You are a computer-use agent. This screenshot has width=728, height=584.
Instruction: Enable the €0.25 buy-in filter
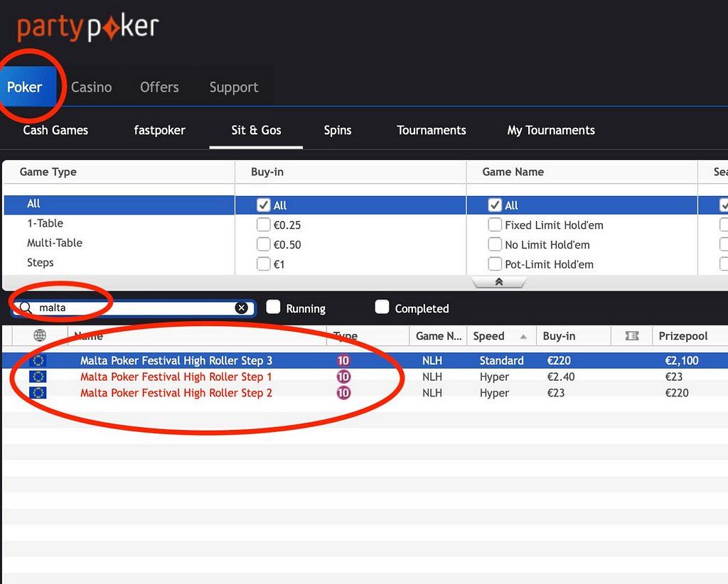[x=264, y=225]
